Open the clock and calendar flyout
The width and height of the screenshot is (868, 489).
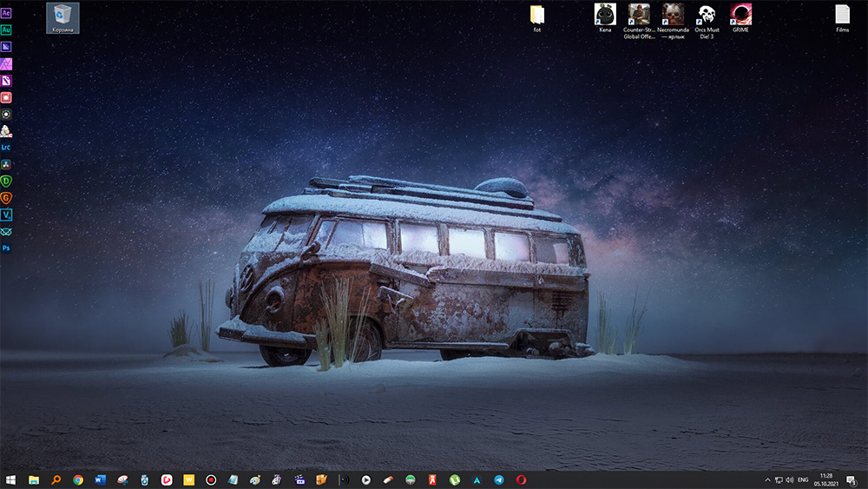tap(826, 480)
